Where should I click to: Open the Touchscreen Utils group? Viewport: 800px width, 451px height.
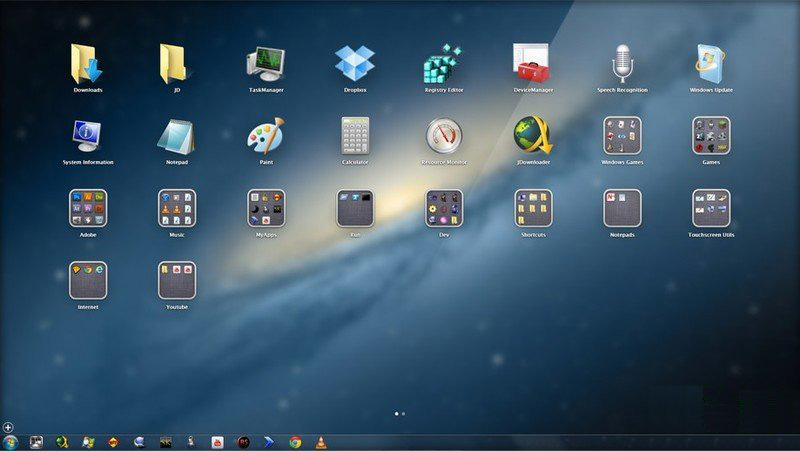pos(711,208)
